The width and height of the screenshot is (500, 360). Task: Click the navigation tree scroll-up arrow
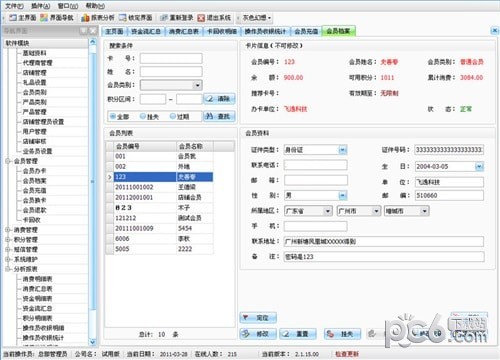tap(93, 42)
